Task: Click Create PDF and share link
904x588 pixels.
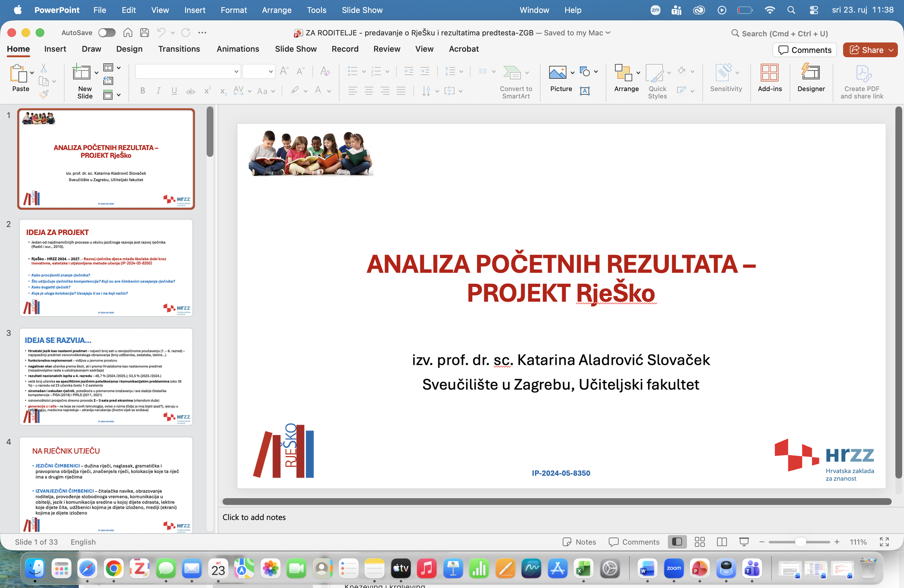Action: pos(862,82)
